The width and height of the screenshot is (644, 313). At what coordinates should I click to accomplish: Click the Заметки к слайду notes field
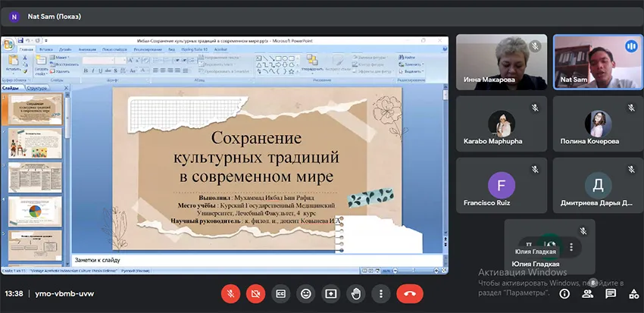point(258,258)
